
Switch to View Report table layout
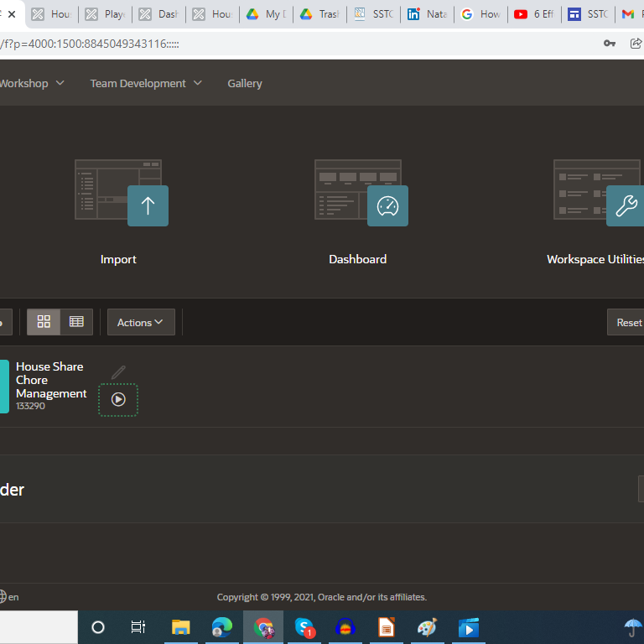(76, 322)
